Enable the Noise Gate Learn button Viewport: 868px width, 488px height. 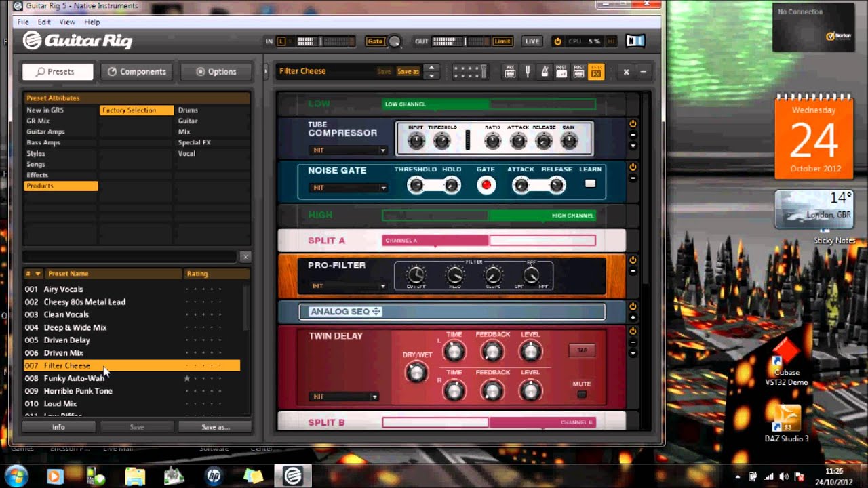[590, 184]
